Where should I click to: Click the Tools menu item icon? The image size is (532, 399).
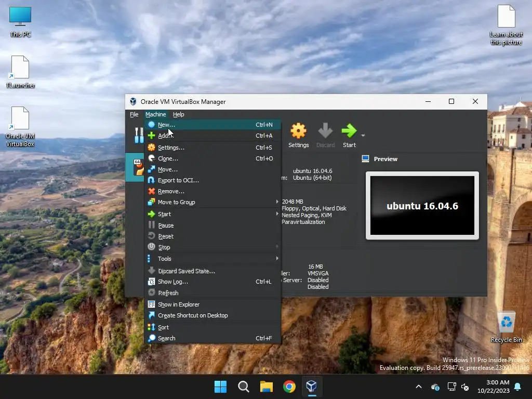point(149,259)
